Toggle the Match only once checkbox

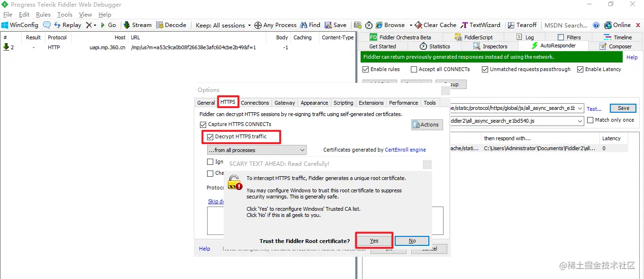pos(590,120)
